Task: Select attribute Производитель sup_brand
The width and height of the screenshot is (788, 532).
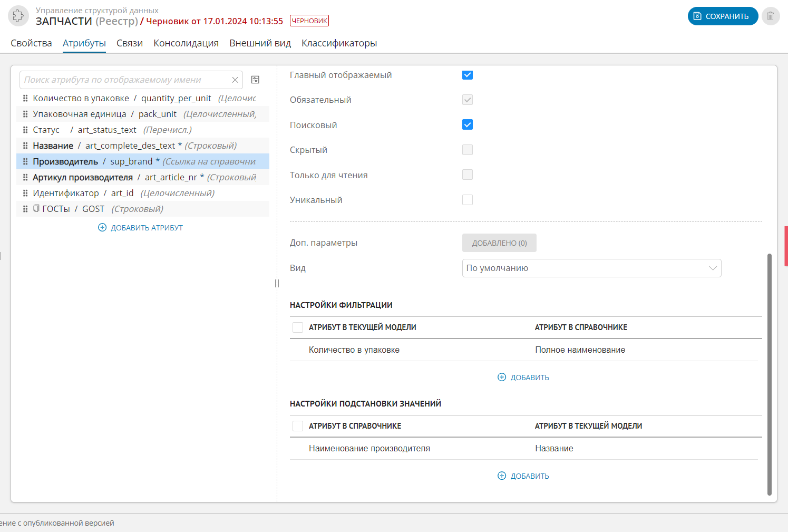Action: click(143, 161)
